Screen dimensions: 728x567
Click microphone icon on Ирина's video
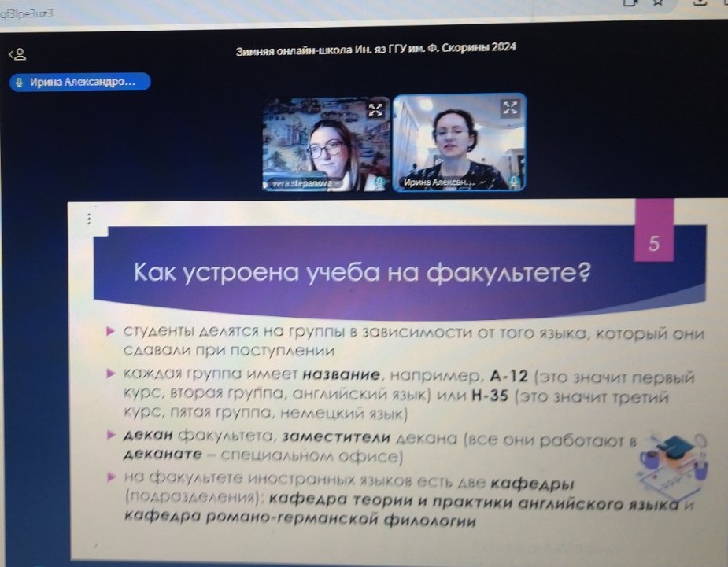pyautogui.click(x=513, y=182)
